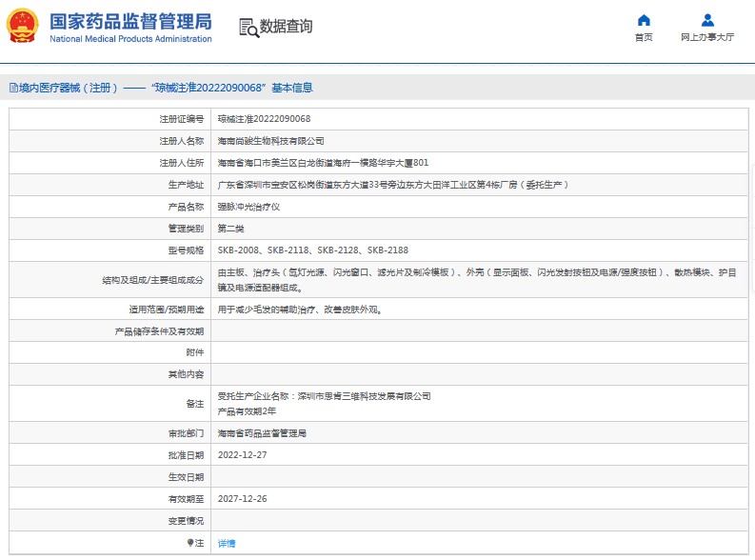
Task: Click the 适用范围/预期用途 label
Action: (x=166, y=310)
